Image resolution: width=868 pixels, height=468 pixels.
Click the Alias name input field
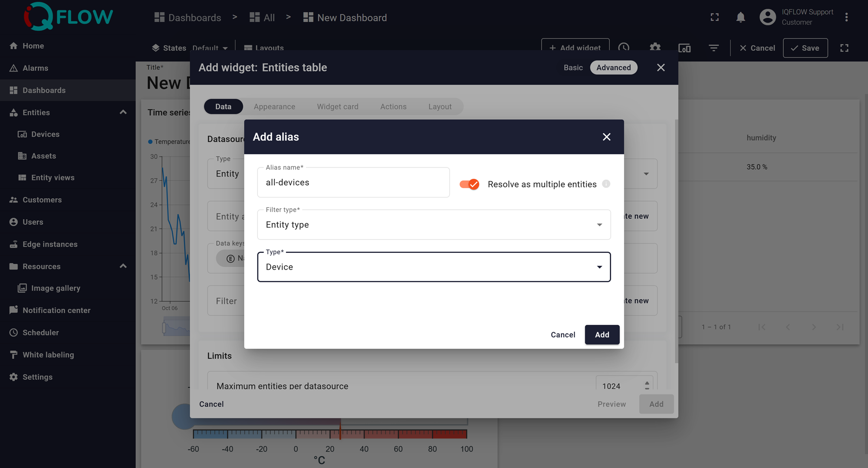(353, 183)
